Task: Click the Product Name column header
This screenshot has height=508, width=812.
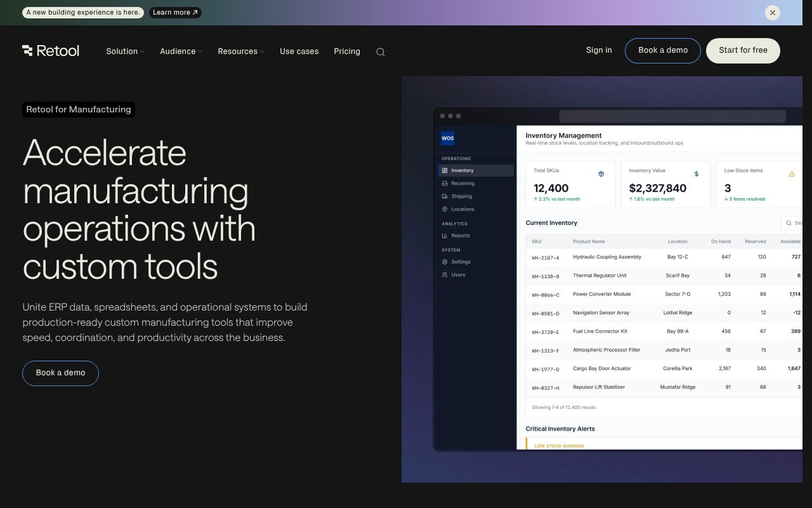Action: click(589, 241)
